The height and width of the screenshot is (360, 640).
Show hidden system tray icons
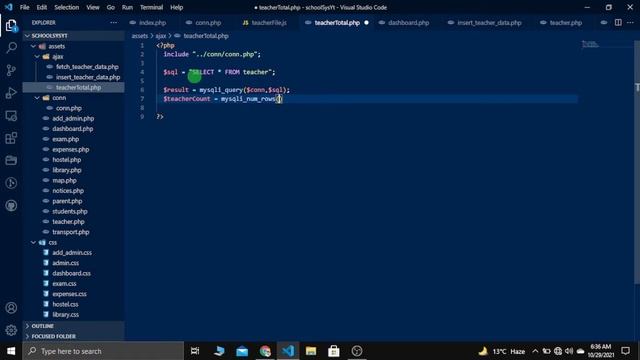tap(535, 351)
